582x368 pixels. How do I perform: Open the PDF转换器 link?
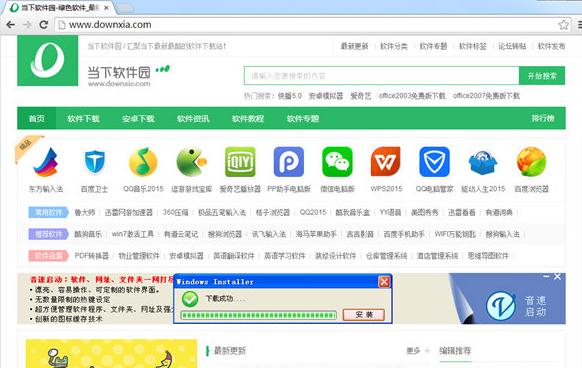coord(91,255)
